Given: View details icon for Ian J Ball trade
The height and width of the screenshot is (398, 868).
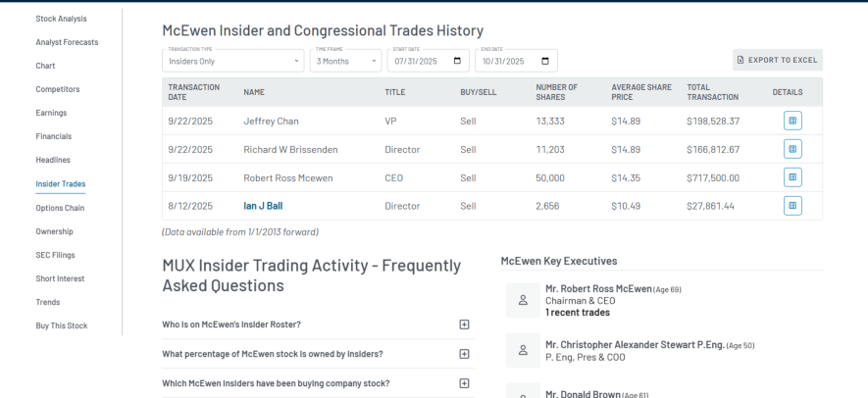Looking at the screenshot, I should tap(793, 206).
